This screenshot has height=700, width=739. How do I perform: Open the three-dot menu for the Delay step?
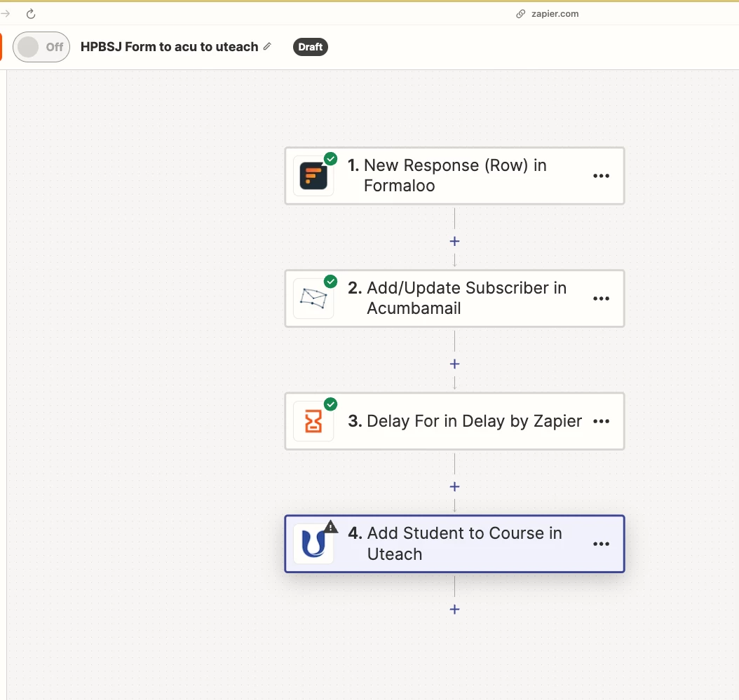pos(601,421)
